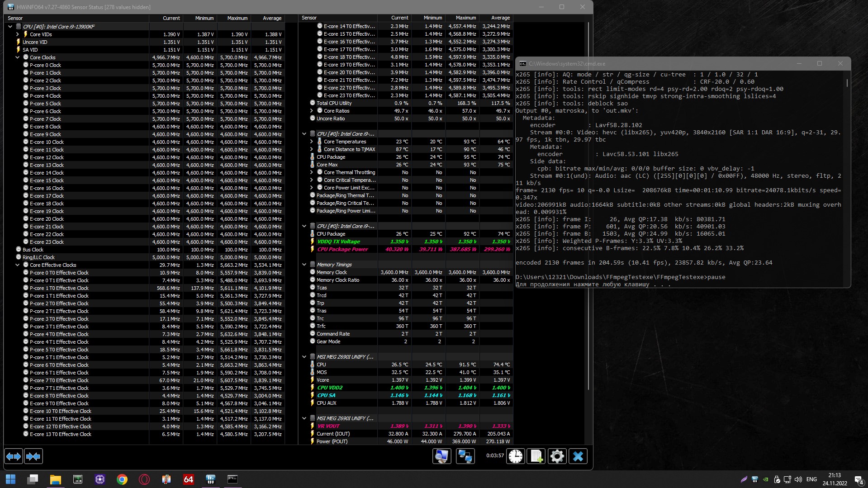Open Task View in the taskbar
This screenshot has height=488, width=868.
tap(33, 479)
